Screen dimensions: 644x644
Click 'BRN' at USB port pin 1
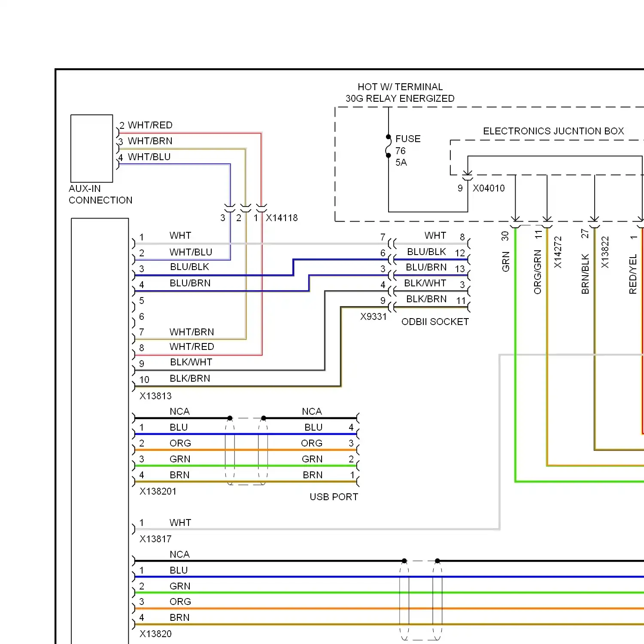pyautogui.click(x=313, y=475)
